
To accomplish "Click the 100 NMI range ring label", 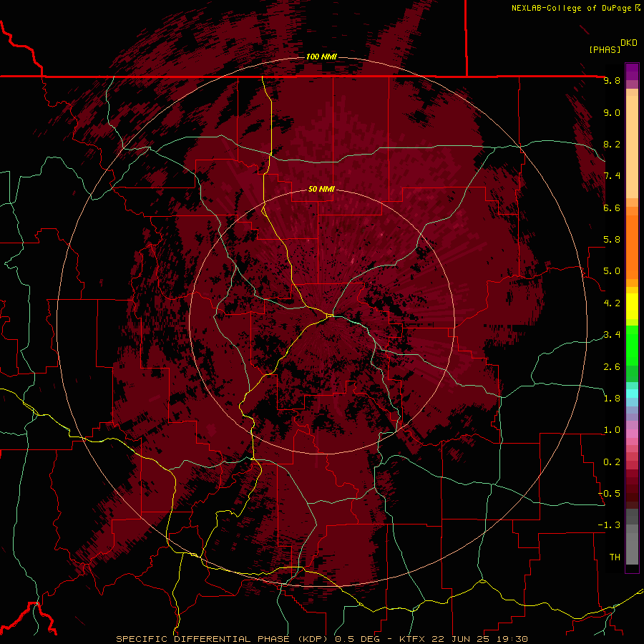I will point(321,57).
